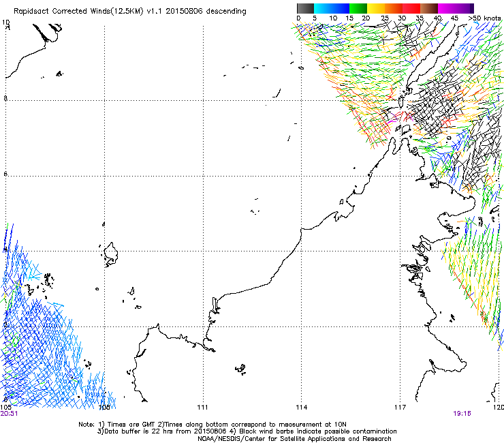Click the gray 0–5 knots legend segment
Screen dimensions: 504x443
tap(305, 8)
